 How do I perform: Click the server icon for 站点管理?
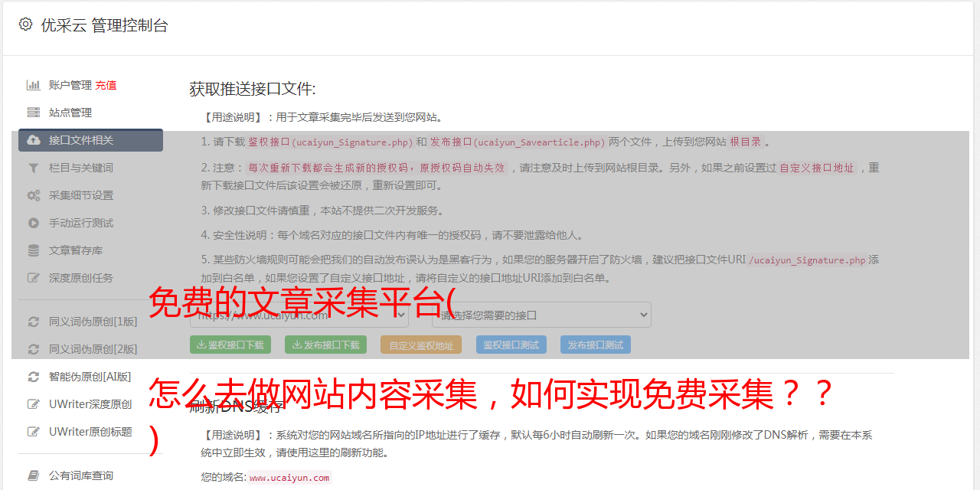click(34, 113)
